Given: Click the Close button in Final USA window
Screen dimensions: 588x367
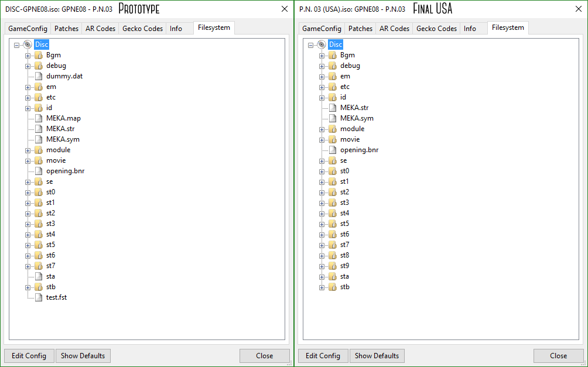Looking at the screenshot, I should click(x=558, y=356).
